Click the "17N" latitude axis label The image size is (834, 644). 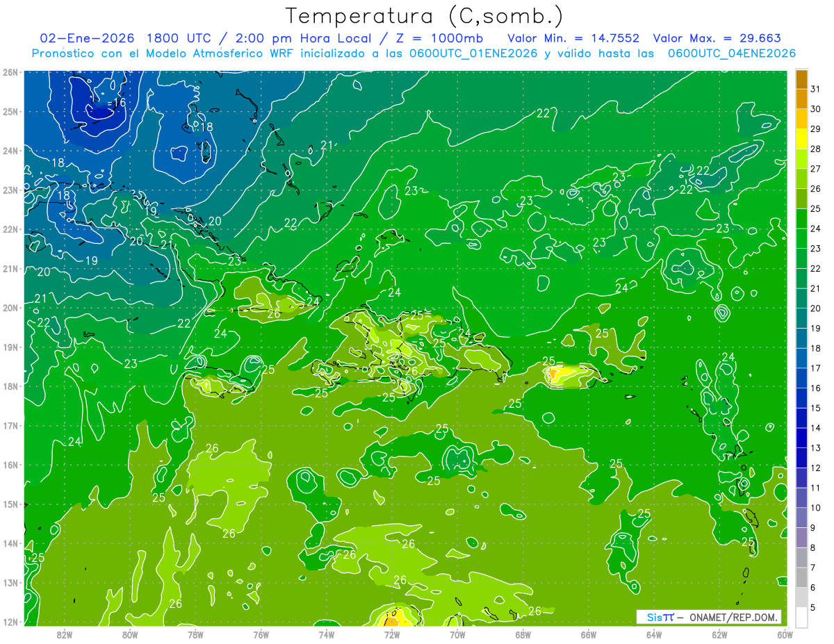11,425
